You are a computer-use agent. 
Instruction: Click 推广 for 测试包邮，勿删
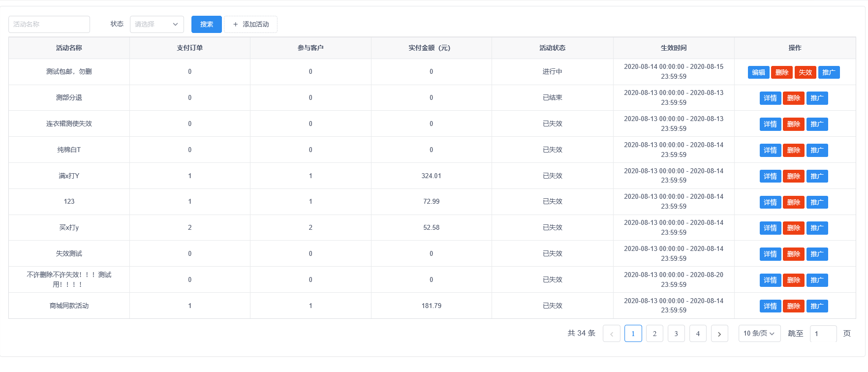coord(829,72)
